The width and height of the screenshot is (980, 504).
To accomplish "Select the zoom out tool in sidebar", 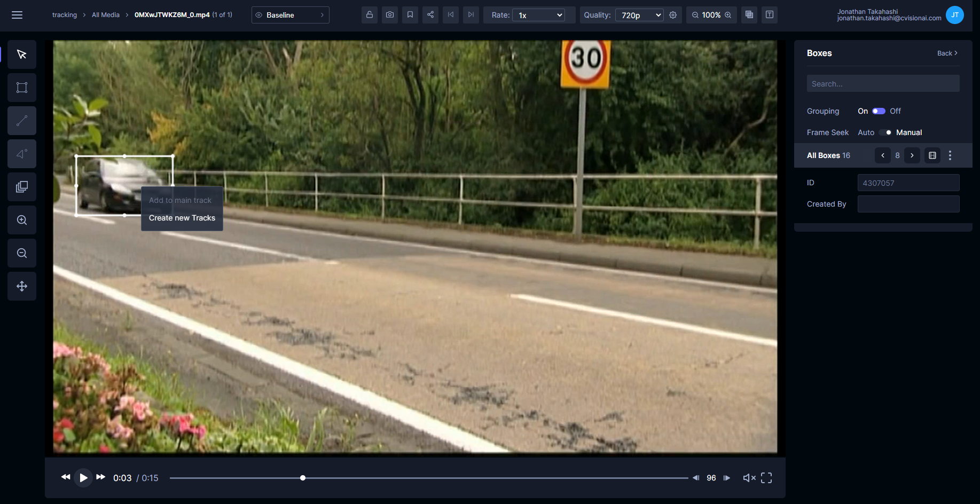I will (x=22, y=253).
